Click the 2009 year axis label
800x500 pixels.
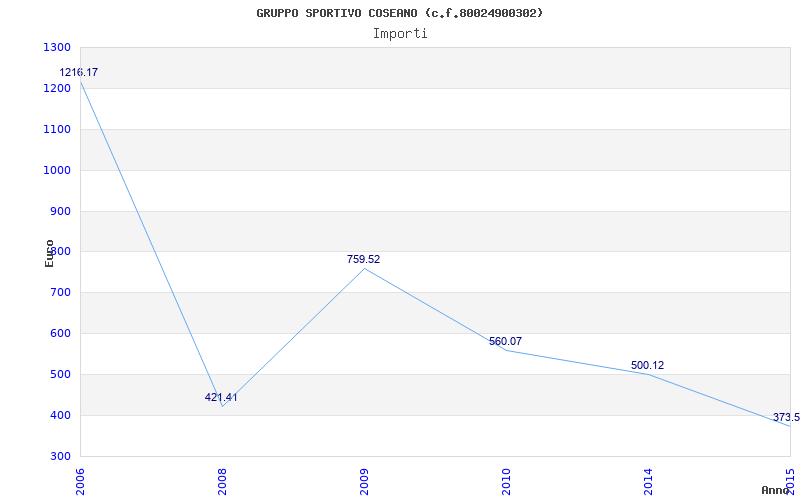point(364,482)
